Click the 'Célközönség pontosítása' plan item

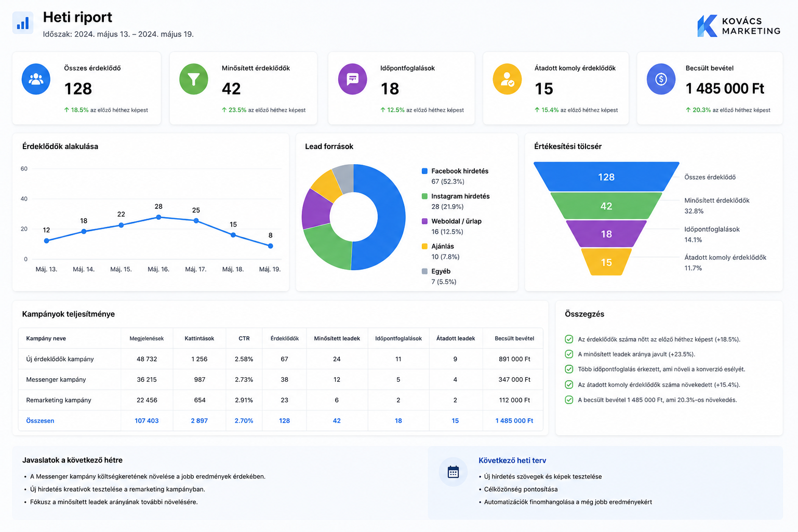(x=521, y=489)
